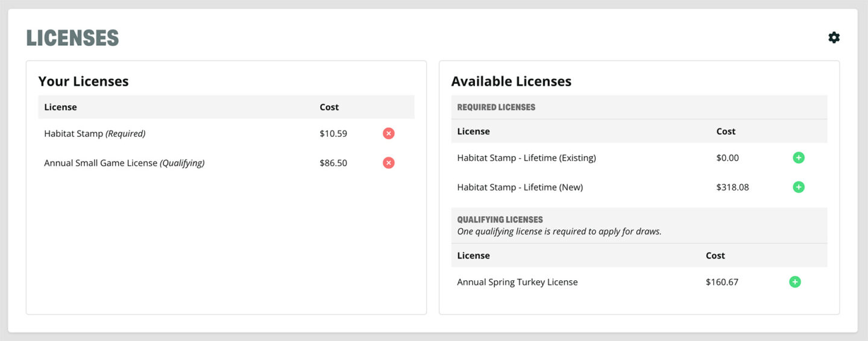Screen dimensions: 868x341
Task: Click the Required Licenses section header
Action: coord(496,107)
